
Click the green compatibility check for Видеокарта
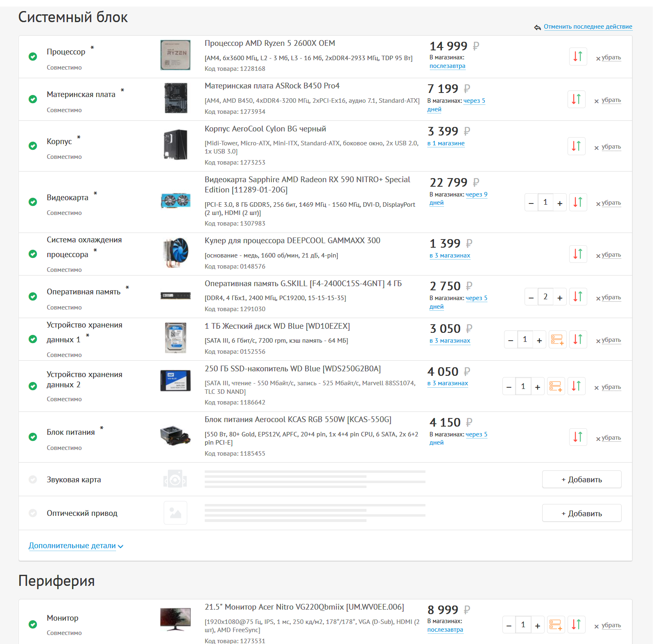[x=33, y=202]
